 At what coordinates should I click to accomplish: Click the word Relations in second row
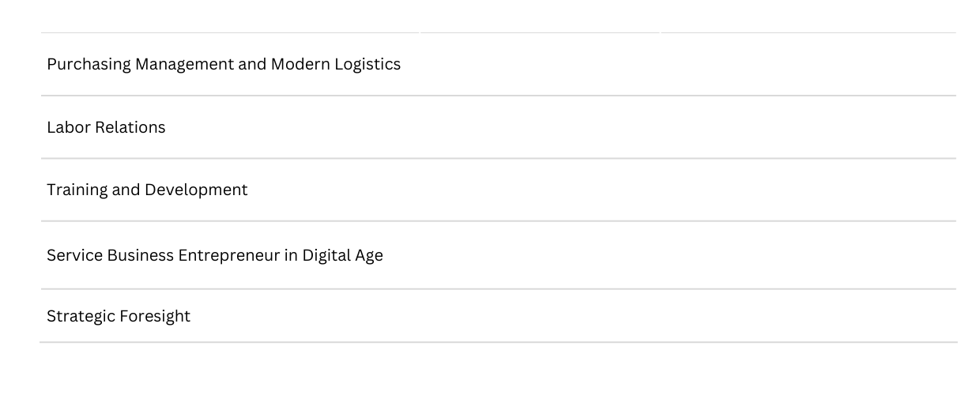(130, 127)
